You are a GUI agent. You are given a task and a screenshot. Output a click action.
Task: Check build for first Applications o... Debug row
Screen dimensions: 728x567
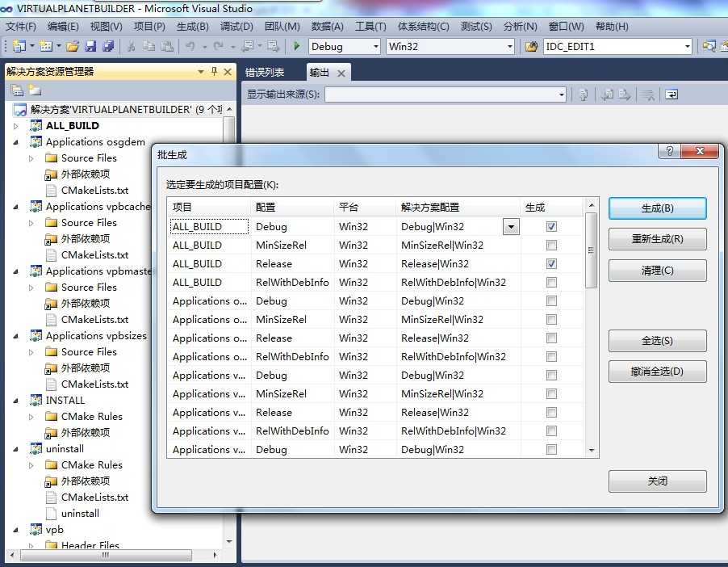click(551, 301)
